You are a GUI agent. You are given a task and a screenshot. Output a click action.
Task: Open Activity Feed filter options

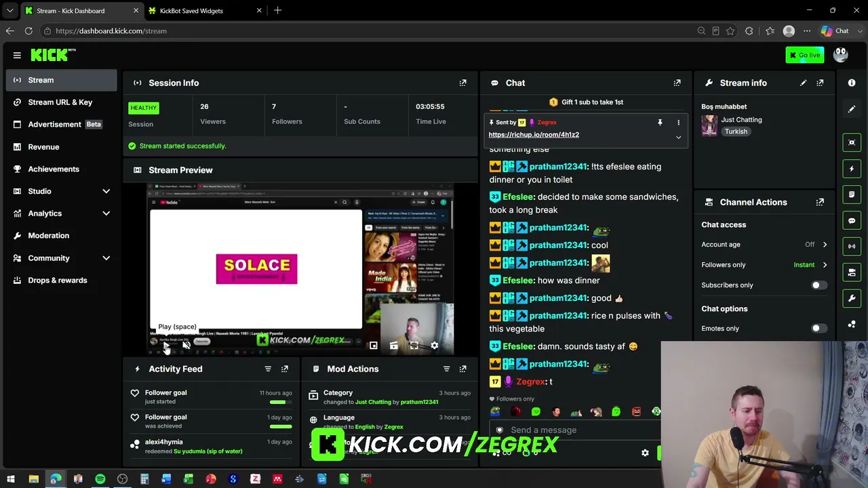[268, 369]
